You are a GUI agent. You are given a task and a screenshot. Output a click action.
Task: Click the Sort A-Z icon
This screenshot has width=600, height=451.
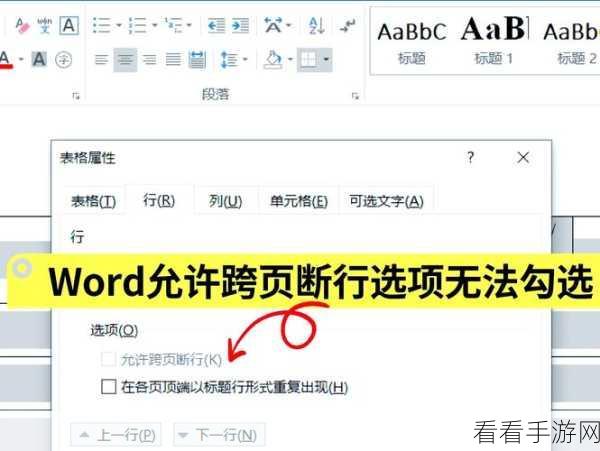(x=316, y=26)
